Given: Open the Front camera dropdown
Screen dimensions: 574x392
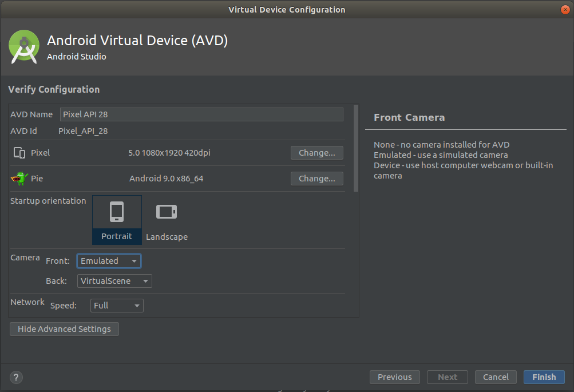Looking at the screenshot, I should point(109,260).
